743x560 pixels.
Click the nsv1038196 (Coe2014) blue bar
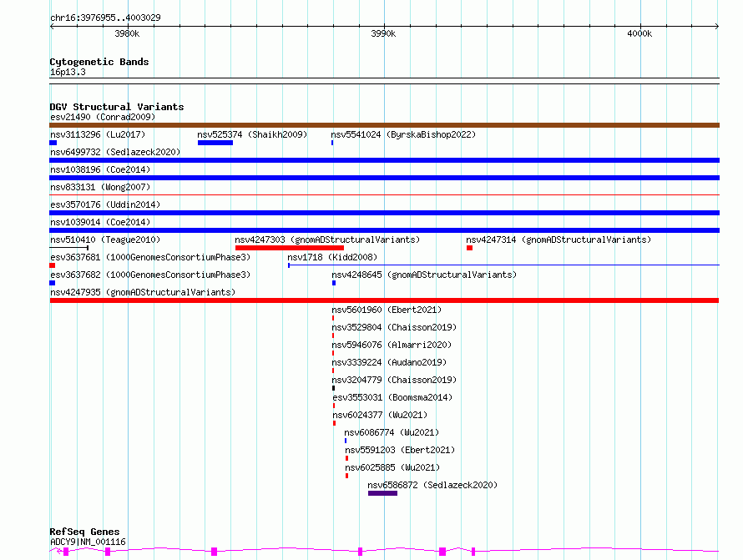coord(384,178)
